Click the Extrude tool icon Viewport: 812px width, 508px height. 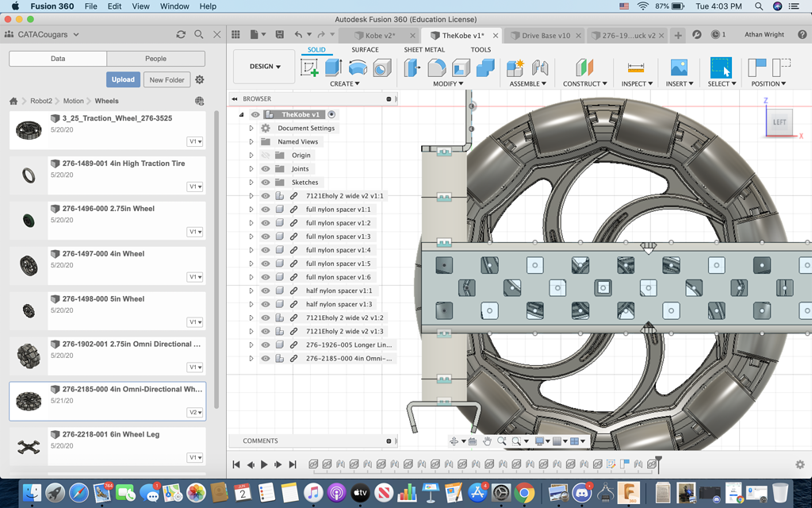point(333,68)
